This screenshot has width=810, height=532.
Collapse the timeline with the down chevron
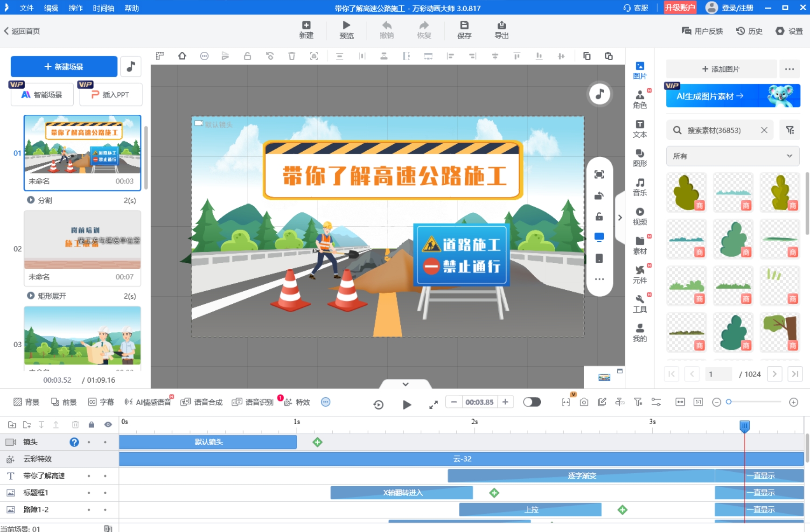point(405,384)
